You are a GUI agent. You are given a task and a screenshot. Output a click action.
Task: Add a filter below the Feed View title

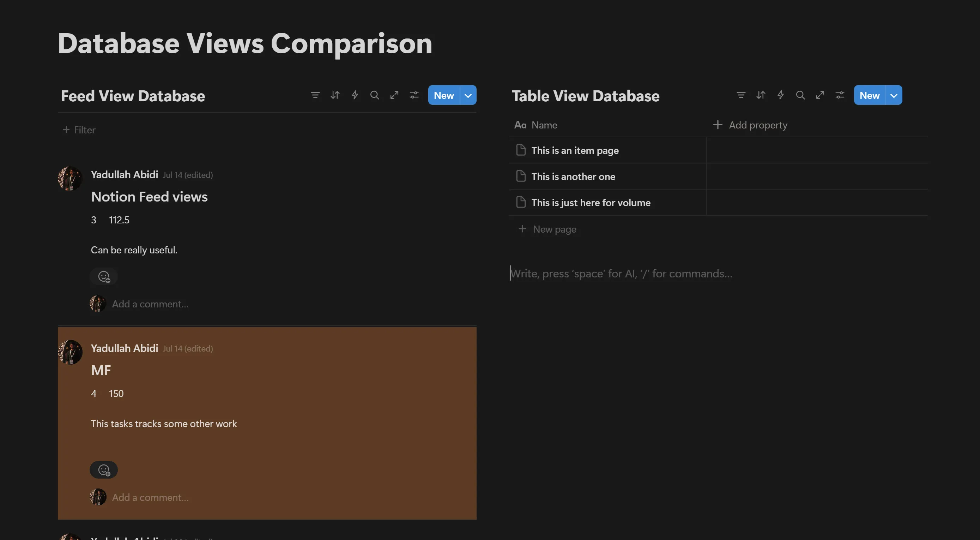coord(79,130)
